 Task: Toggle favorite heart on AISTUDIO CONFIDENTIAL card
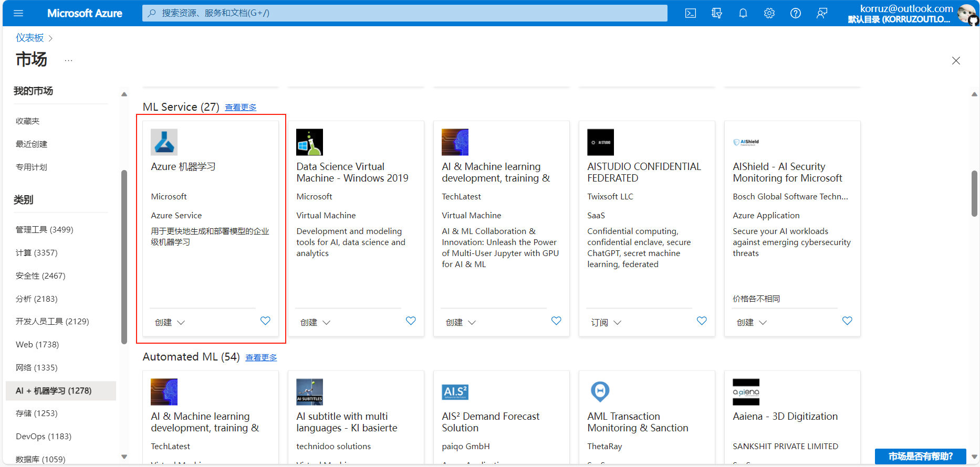click(x=701, y=321)
